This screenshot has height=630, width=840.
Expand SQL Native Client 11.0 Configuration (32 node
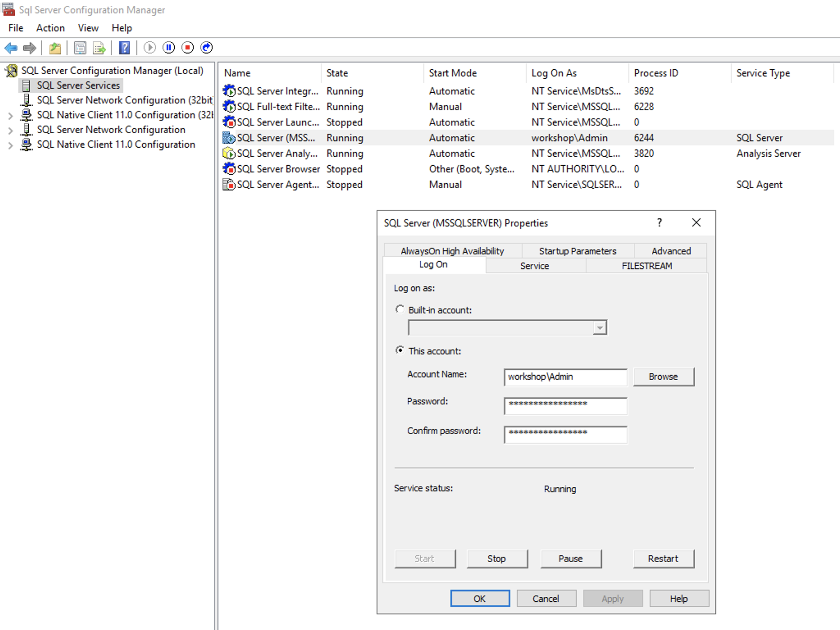[x=11, y=116]
